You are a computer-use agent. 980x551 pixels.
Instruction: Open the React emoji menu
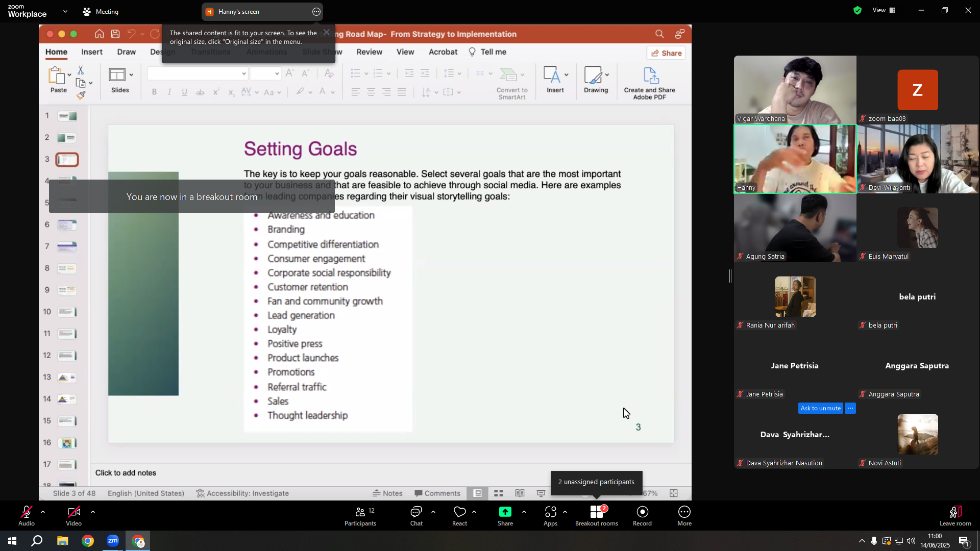pos(460,515)
